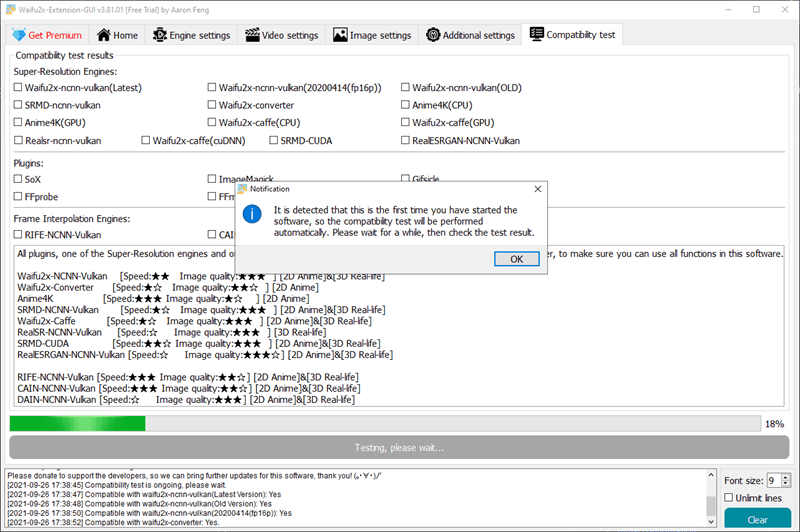Toggle Waifu2x-ncnn-vulkan(Latest) checkbox
Image resolution: width=800 pixels, height=532 pixels.
[18, 87]
